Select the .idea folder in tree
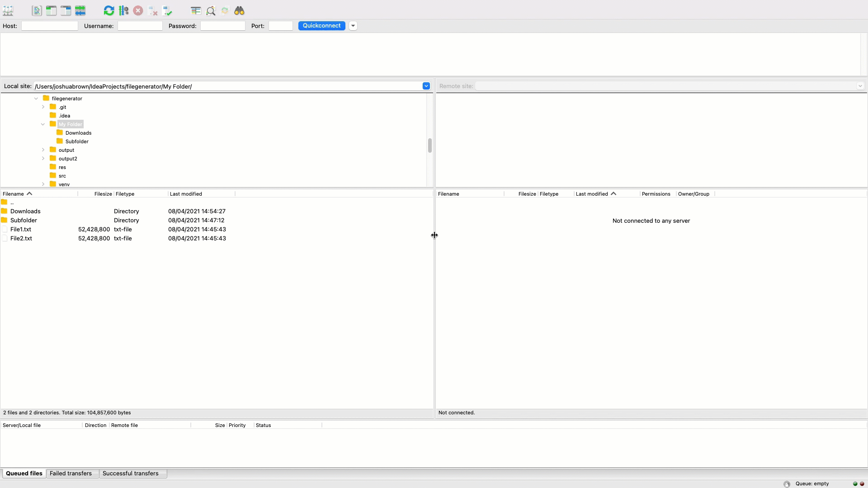Screen dimensions: 868x488 point(64,116)
